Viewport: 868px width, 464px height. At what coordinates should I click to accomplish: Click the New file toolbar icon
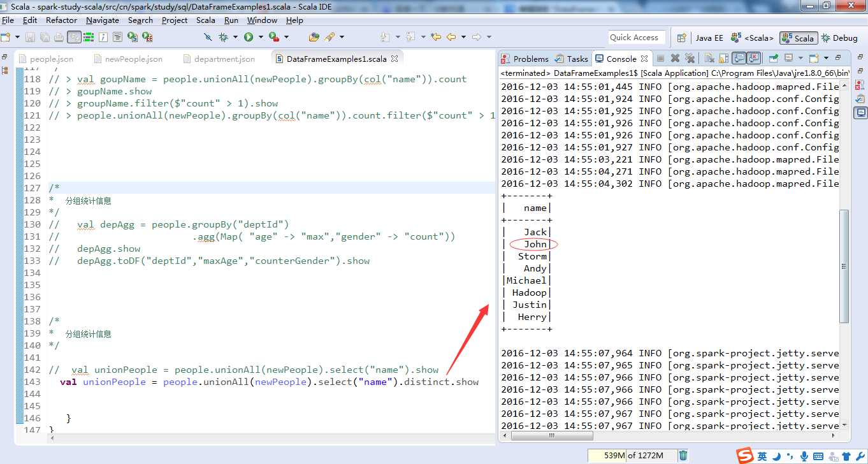click(x=6, y=37)
